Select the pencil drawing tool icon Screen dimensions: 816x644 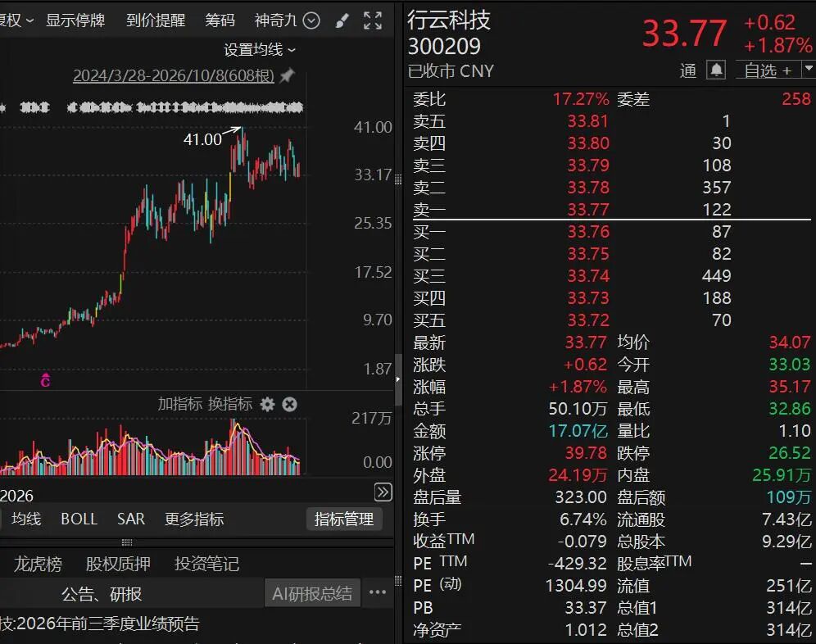[x=342, y=20]
